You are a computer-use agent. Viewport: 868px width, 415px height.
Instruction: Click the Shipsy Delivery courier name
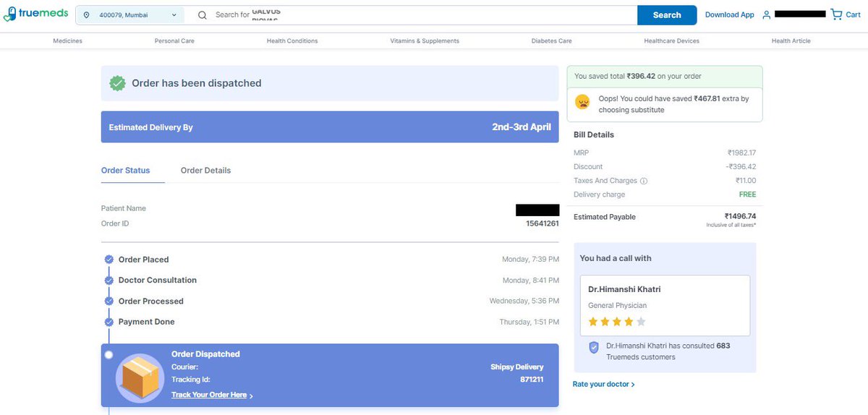517,367
